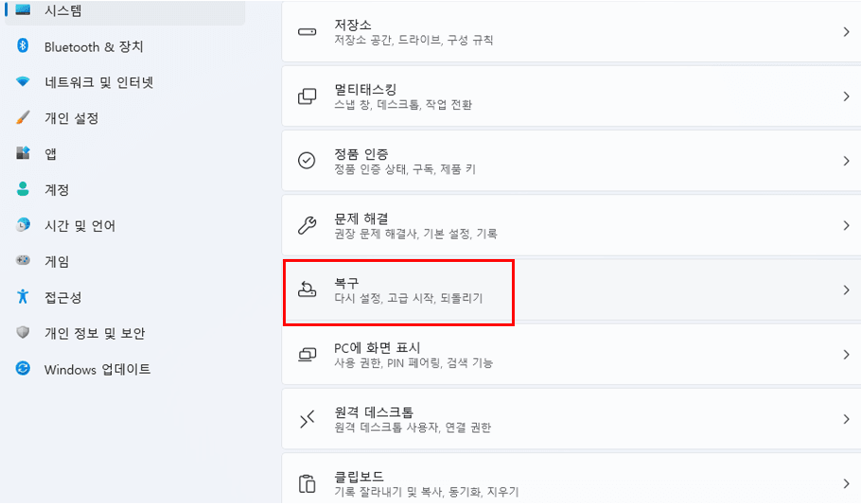Expand the 정품 인증 row chevron
Viewport: 861px width, 504px height.
(x=846, y=161)
